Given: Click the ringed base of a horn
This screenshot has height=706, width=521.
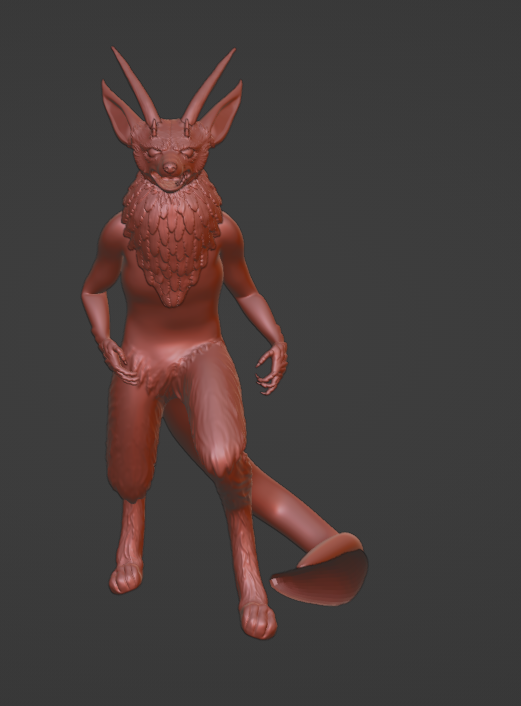Looking at the screenshot, I should click(154, 127).
